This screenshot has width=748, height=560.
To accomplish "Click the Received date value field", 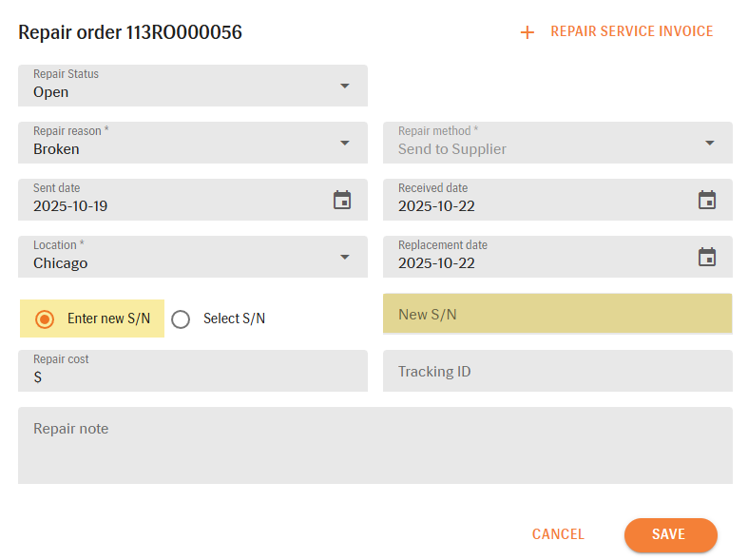I will tap(437, 206).
